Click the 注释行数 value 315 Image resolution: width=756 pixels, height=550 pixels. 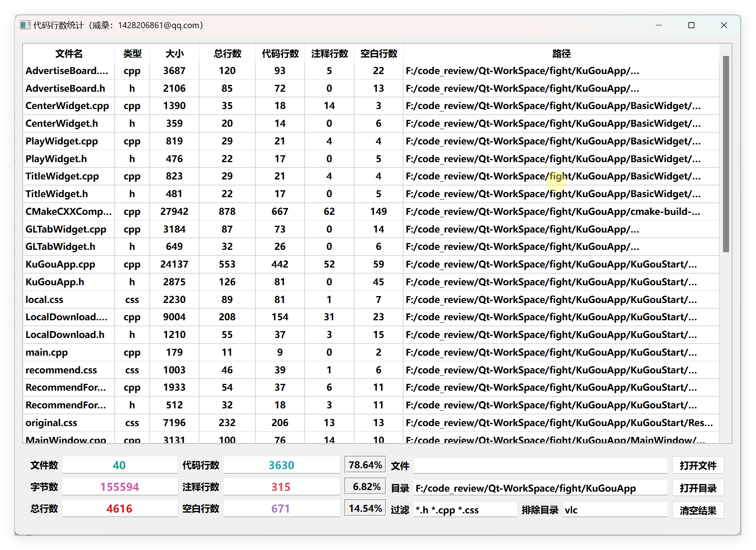282,487
